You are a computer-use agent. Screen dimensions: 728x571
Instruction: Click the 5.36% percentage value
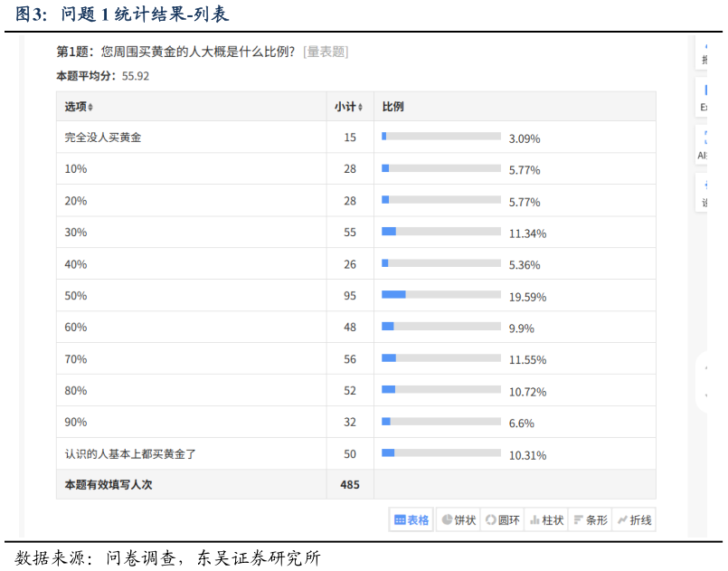[x=525, y=265]
